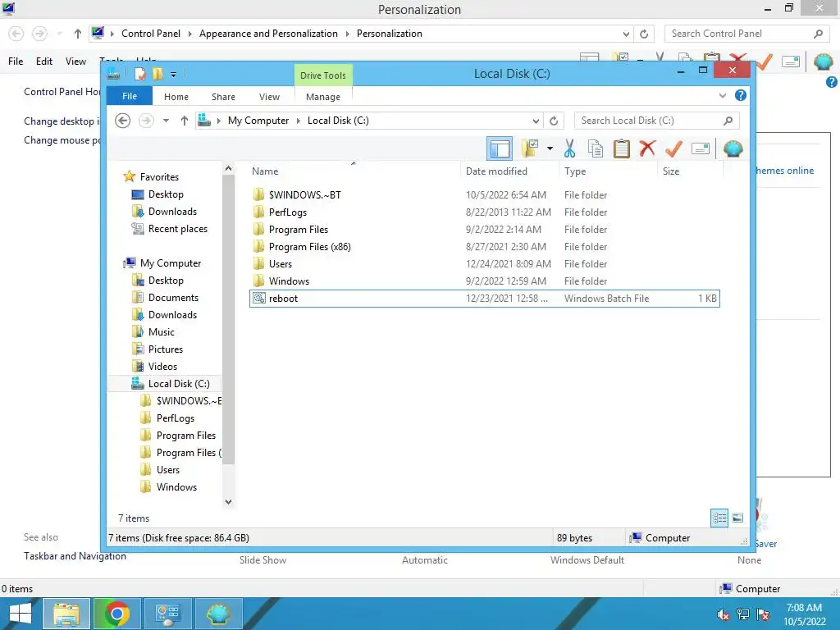Click the scissors Cut icon in Local Disk toolbar

pyautogui.click(x=569, y=148)
